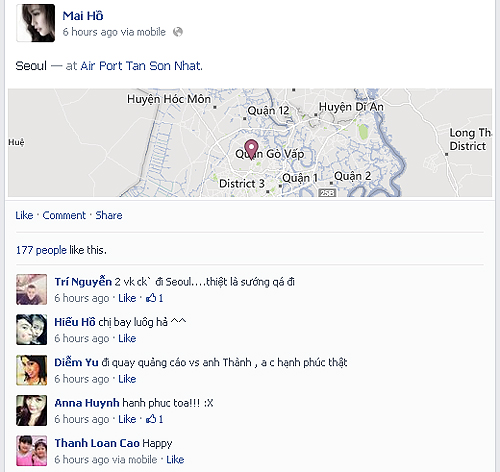Open Trí Nguyễn's avatar thumbnail

tap(32, 289)
